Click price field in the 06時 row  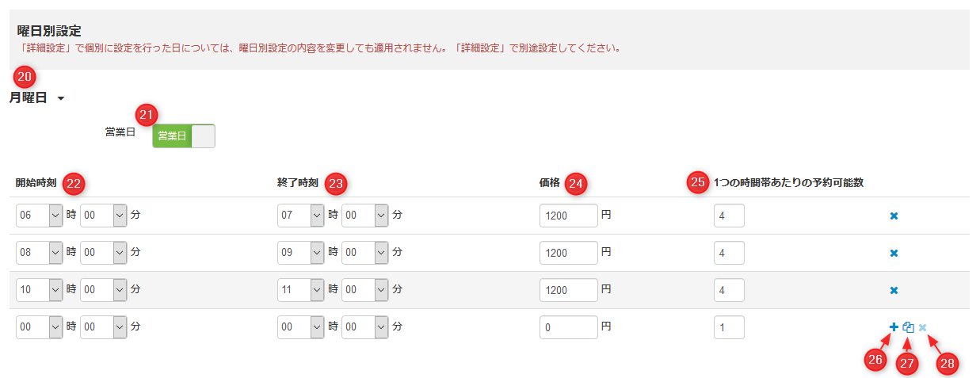[568, 216]
